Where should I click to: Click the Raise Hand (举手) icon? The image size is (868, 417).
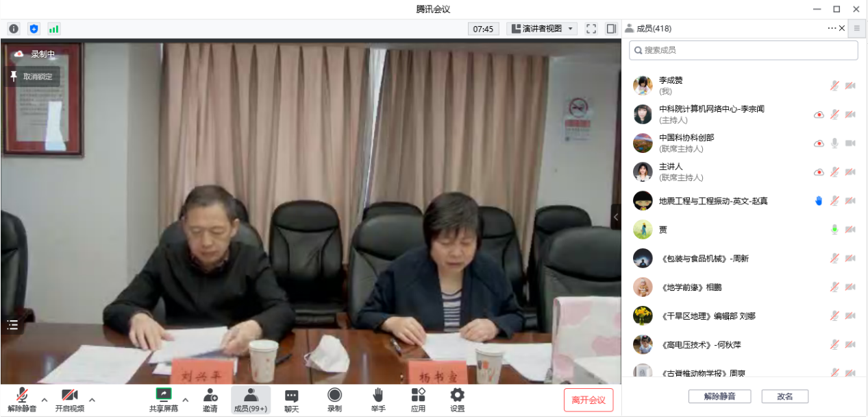coord(377,400)
